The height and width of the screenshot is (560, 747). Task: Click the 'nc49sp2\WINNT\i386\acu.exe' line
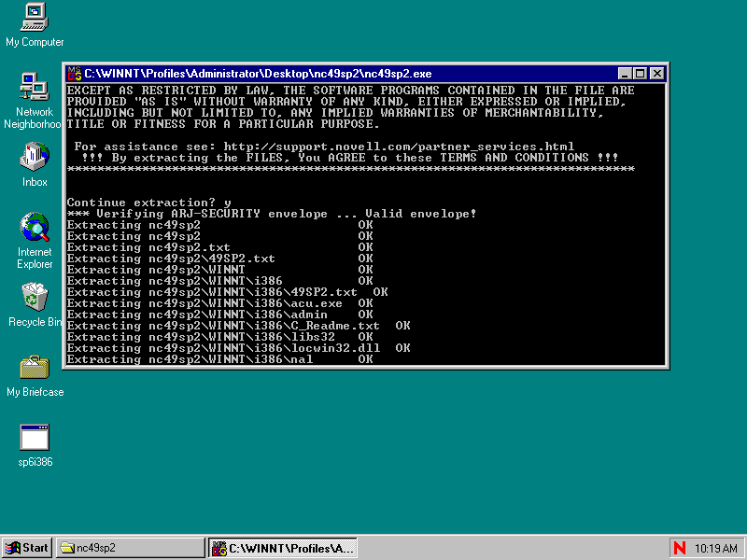219,303
